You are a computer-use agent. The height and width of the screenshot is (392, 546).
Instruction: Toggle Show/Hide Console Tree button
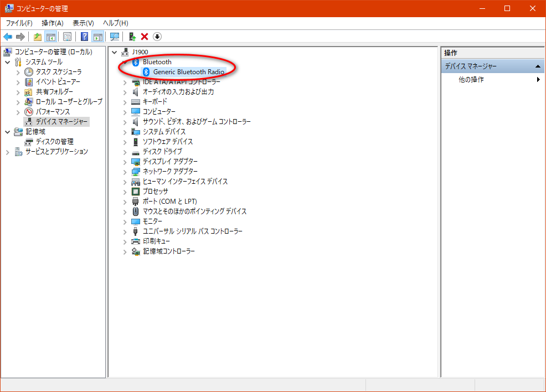point(50,37)
